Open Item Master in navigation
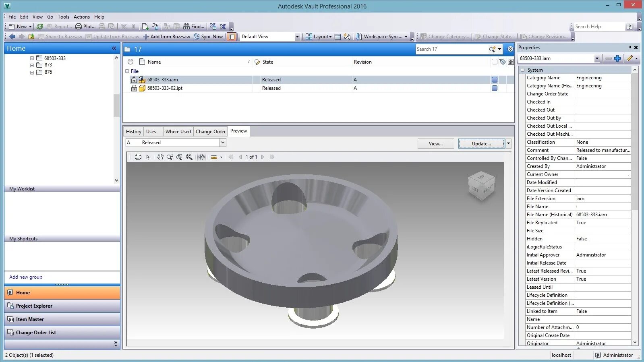 (x=62, y=319)
